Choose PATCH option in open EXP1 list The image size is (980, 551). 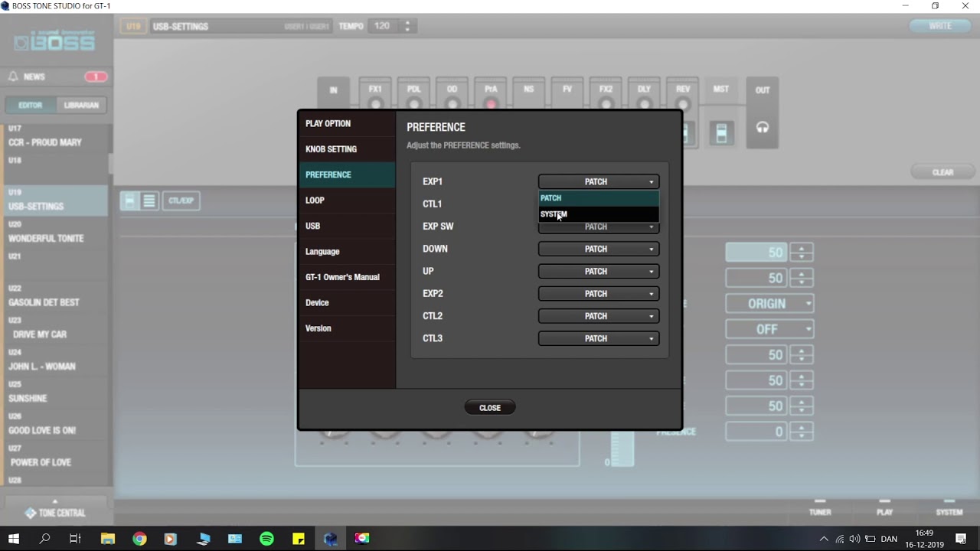(x=598, y=198)
